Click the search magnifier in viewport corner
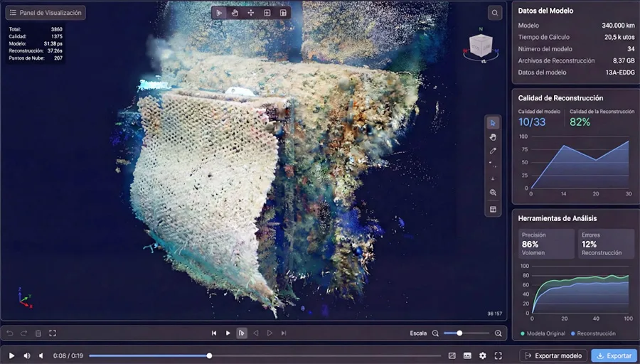 [x=494, y=13]
